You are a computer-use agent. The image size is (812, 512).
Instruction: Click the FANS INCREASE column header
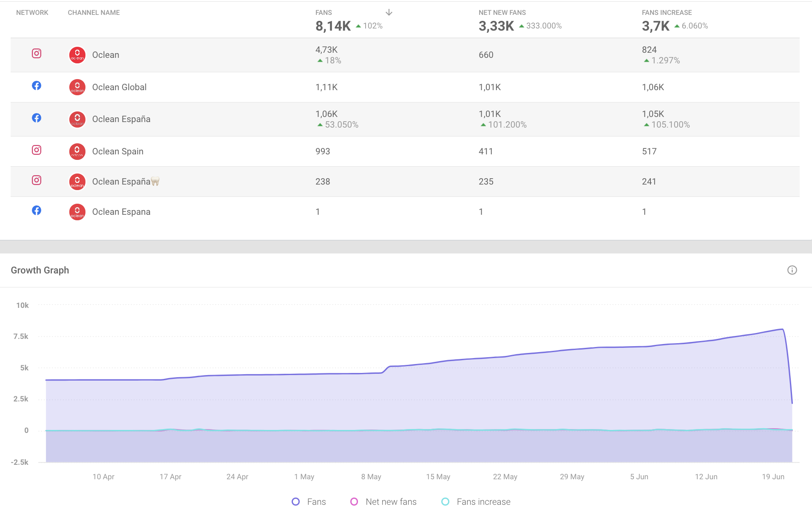667,13
